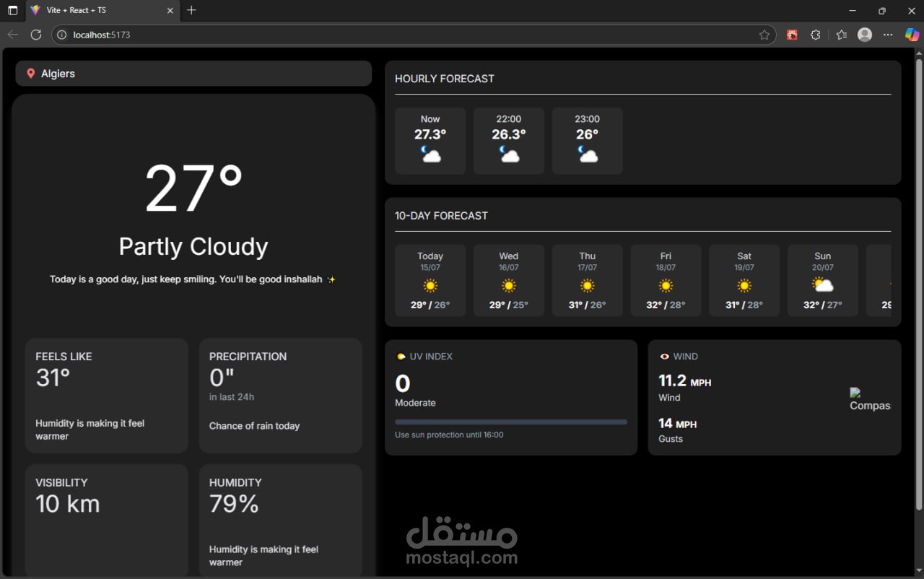924x579 pixels.
Task: Close the Vite + React + TS tab
Action: point(170,10)
